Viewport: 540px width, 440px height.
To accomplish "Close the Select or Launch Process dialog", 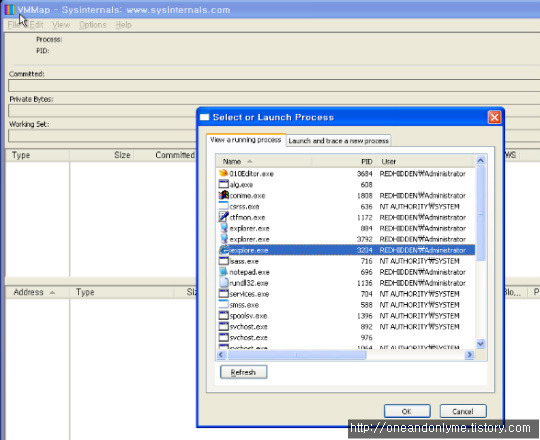I will (x=494, y=117).
